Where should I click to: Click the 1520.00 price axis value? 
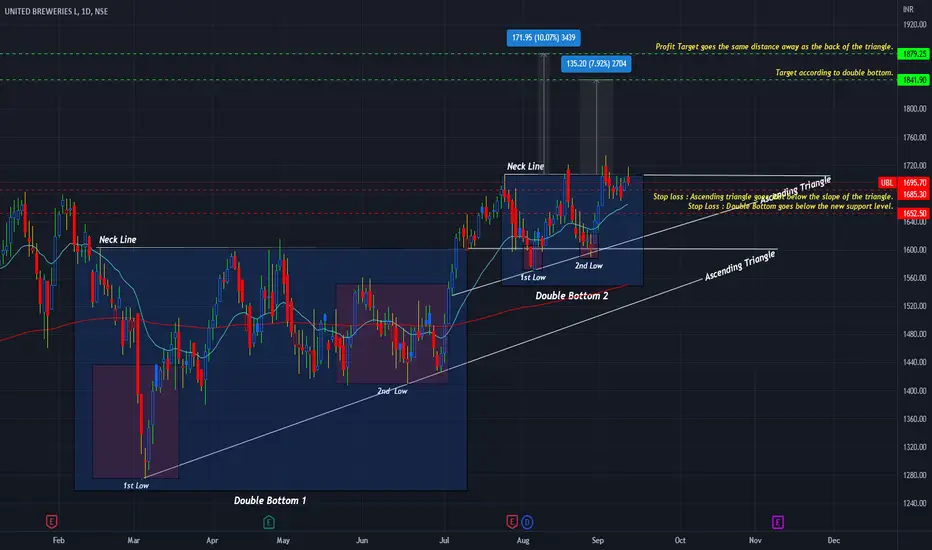[915, 306]
